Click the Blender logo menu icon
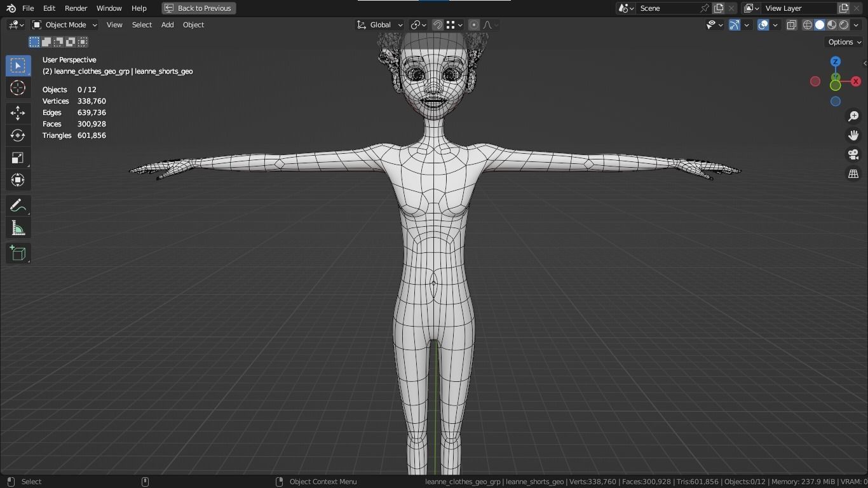This screenshot has width=868, height=488. coord(11,8)
